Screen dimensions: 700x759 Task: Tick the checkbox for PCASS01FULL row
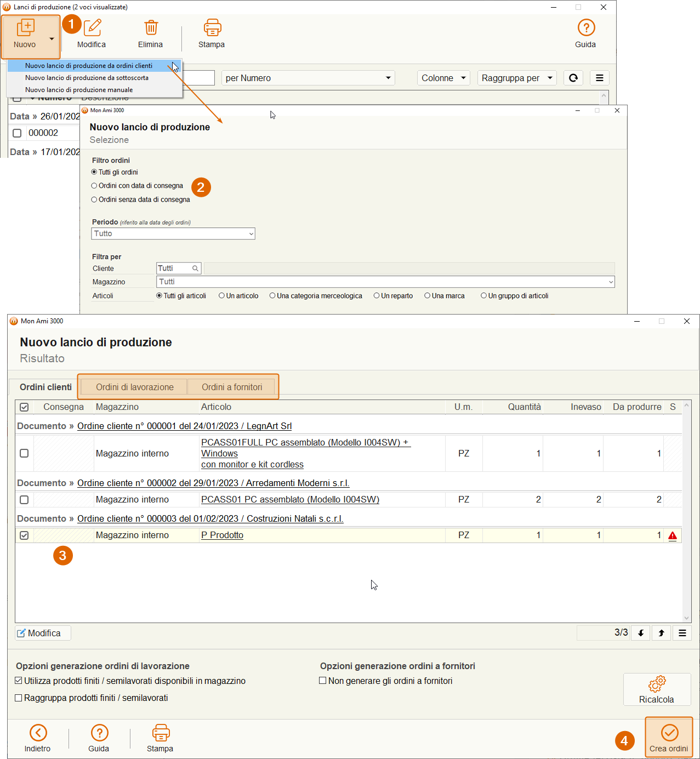[24, 453]
